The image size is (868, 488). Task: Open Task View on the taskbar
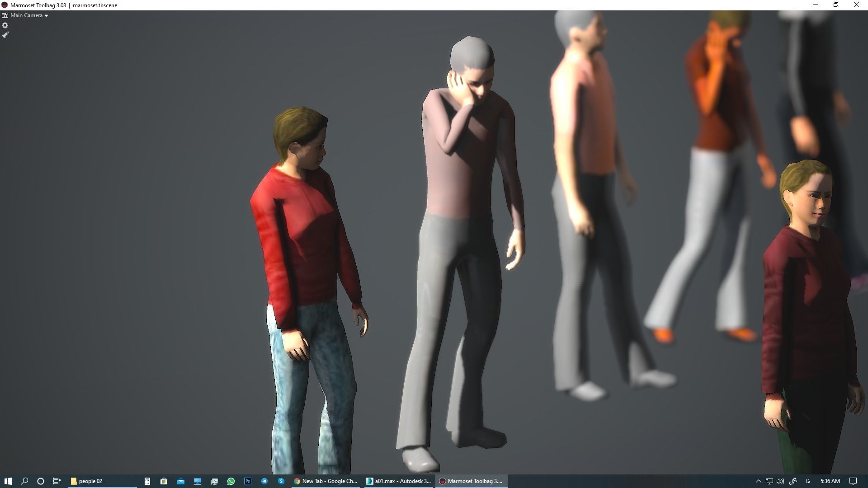[x=57, y=481]
